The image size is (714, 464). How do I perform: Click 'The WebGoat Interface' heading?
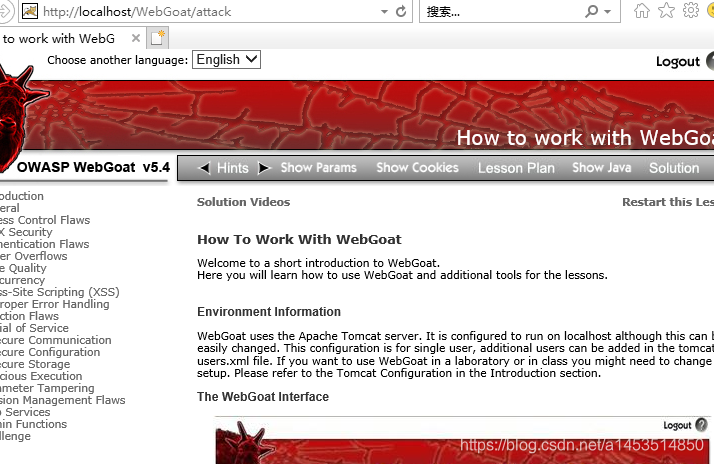coord(263,397)
